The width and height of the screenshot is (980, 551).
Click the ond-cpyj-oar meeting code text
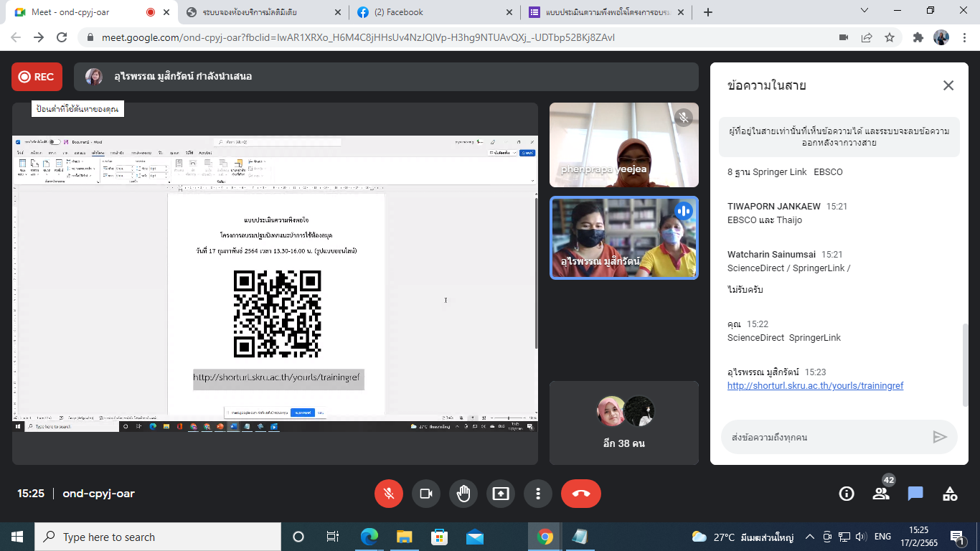[x=98, y=494]
